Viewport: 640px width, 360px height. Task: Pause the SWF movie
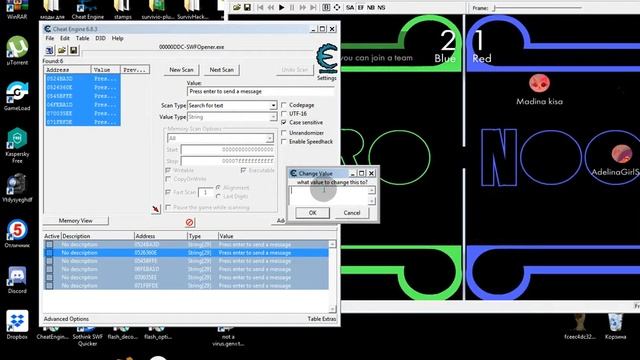292,8
